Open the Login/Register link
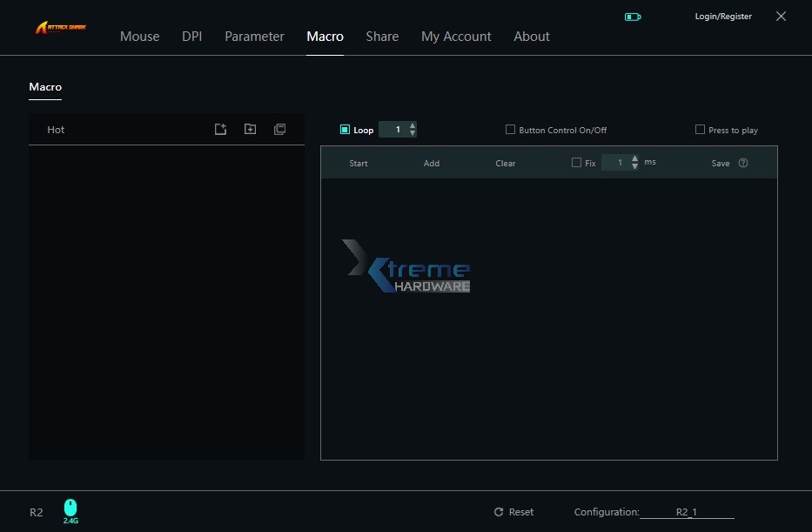This screenshot has height=532, width=812. point(722,17)
